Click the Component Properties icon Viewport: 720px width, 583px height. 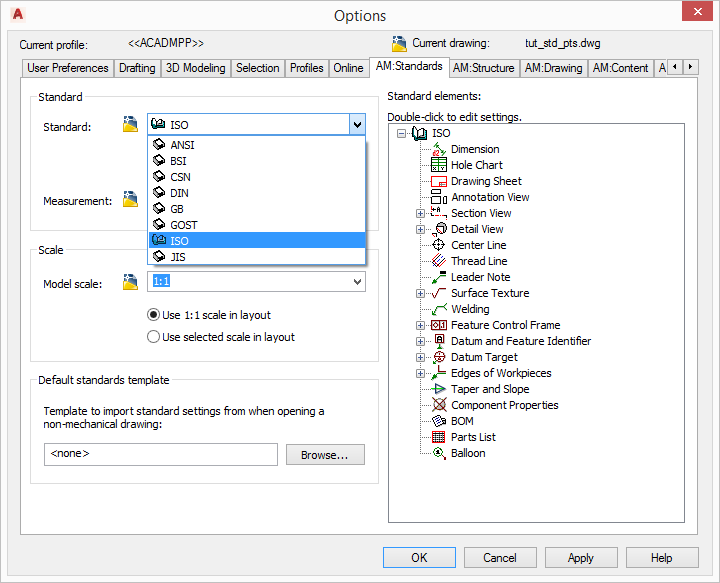click(438, 405)
